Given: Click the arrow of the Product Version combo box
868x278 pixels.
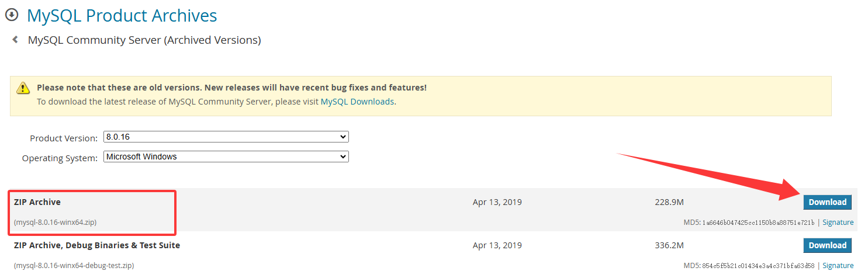Looking at the screenshot, I should coord(343,137).
